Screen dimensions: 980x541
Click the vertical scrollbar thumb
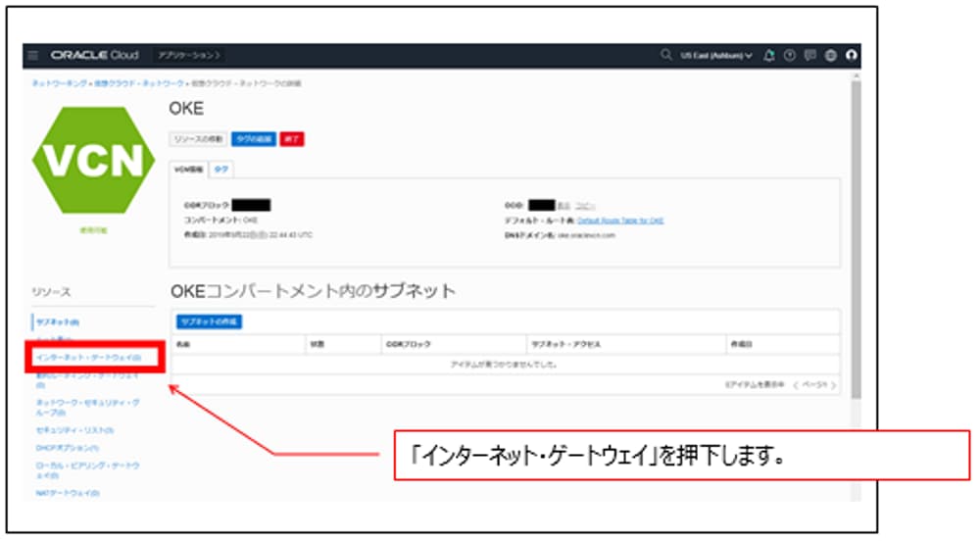[x=856, y=240]
